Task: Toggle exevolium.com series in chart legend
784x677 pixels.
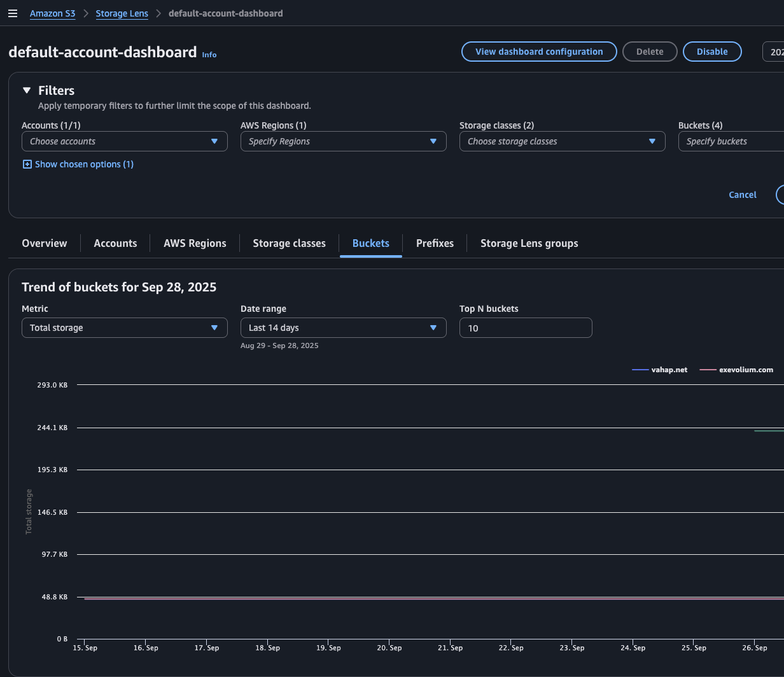Action: [x=737, y=370]
